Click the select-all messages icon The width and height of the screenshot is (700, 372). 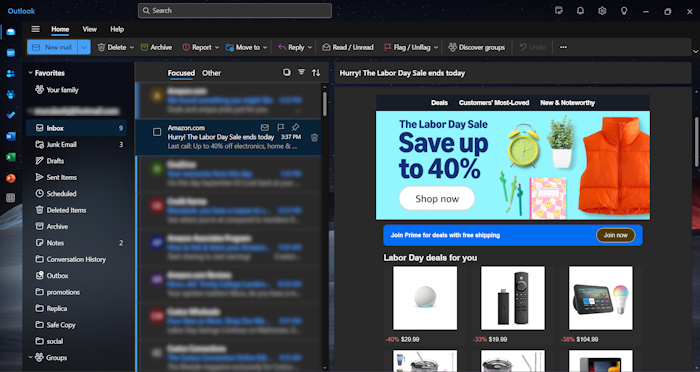pyautogui.click(x=287, y=72)
